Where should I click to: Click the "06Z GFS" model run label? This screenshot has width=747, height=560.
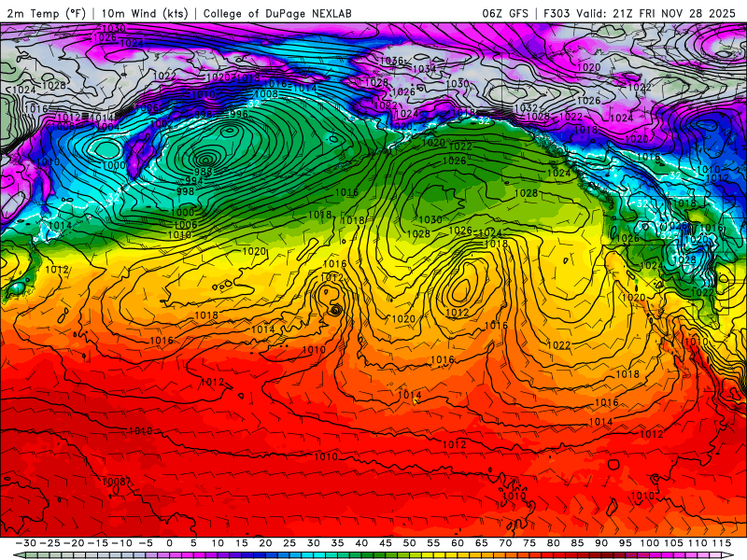[x=505, y=13]
